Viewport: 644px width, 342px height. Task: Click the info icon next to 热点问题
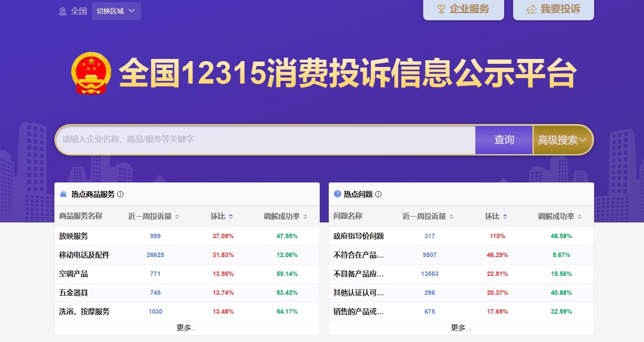[x=378, y=194]
